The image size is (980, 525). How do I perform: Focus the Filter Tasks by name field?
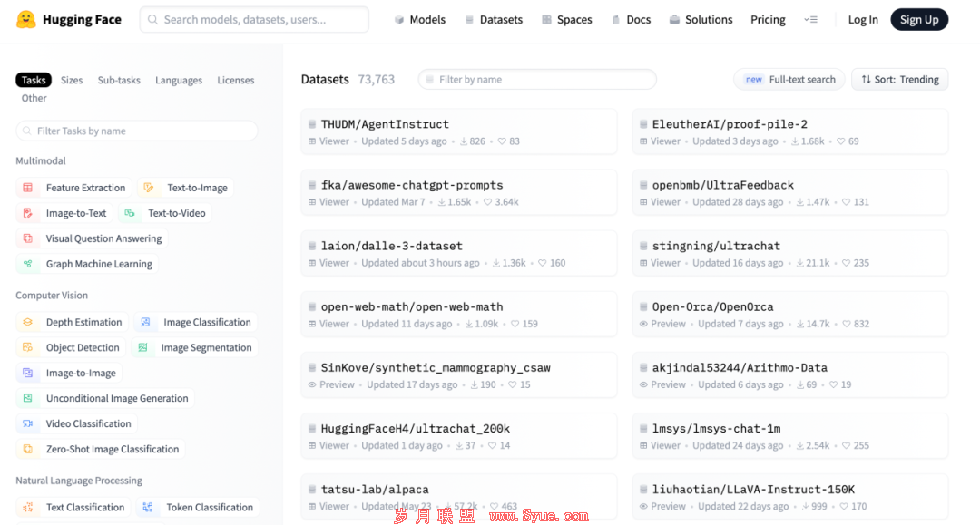pyautogui.click(x=137, y=131)
